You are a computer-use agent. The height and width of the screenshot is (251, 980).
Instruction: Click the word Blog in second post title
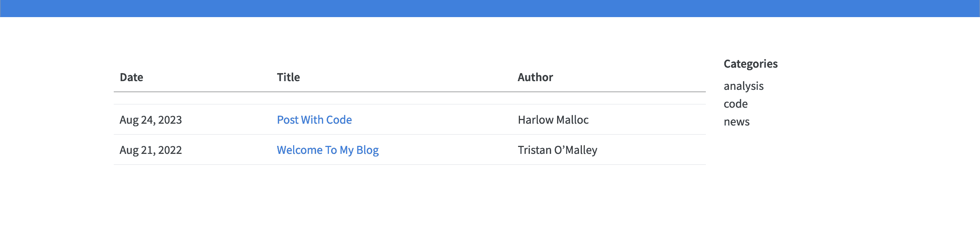[x=367, y=150]
